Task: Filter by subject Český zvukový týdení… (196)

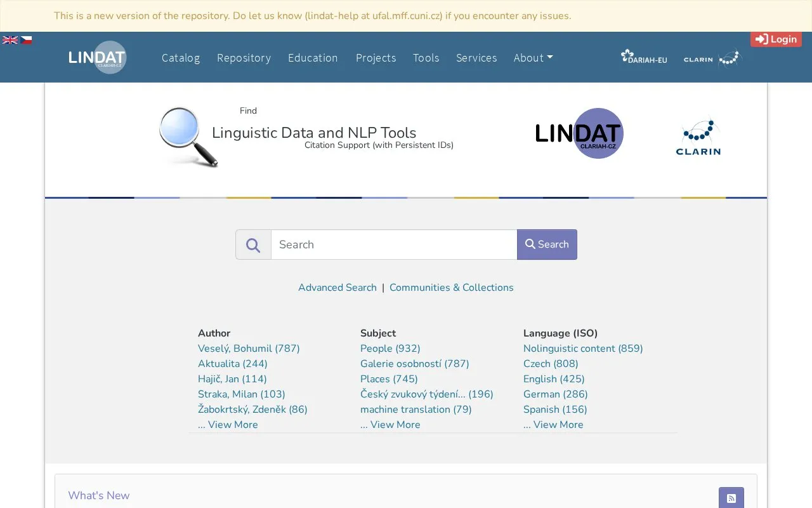Action: click(427, 394)
